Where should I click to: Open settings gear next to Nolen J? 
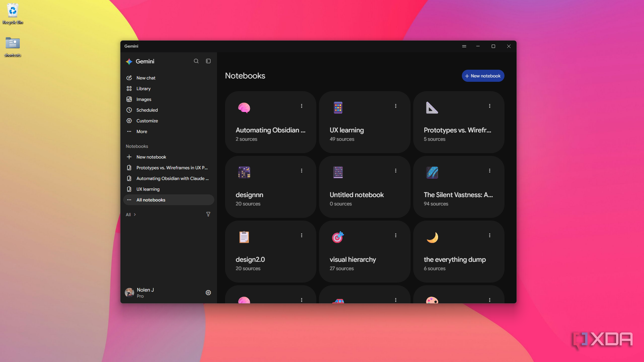click(208, 293)
